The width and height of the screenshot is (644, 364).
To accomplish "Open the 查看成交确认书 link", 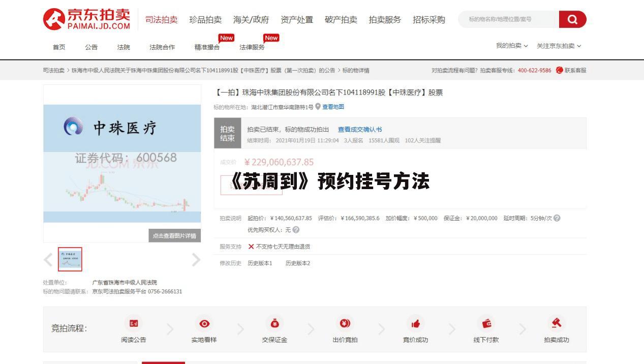I will pyautogui.click(x=360, y=130).
